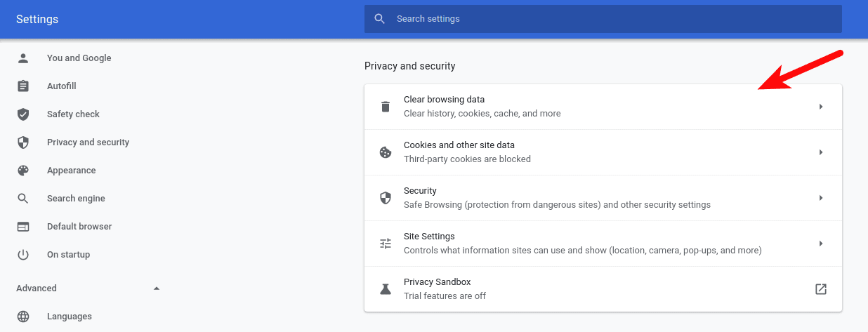
Task: Click the trash icon beside Clear browsing data
Action: click(x=385, y=107)
